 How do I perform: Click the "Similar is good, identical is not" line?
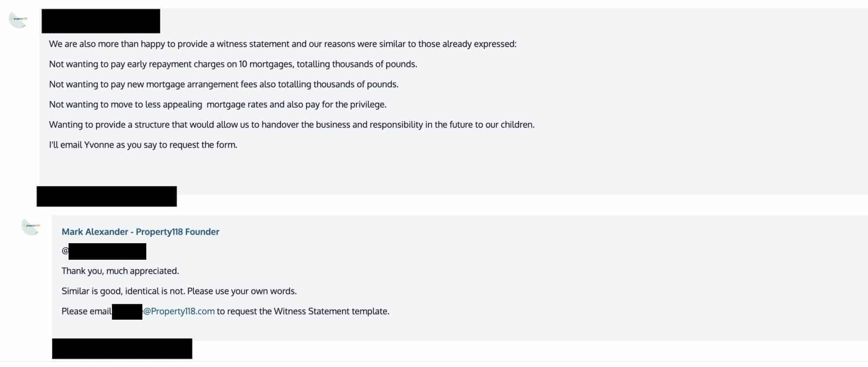[179, 291]
